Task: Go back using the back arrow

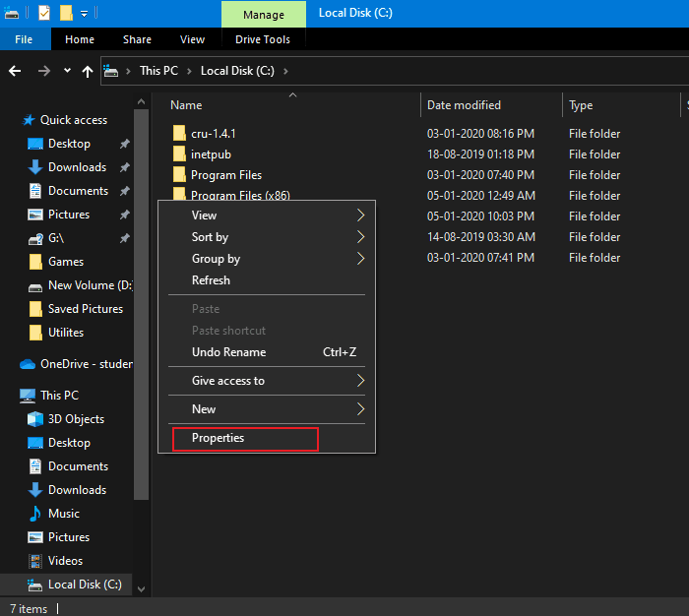Action: tap(15, 71)
